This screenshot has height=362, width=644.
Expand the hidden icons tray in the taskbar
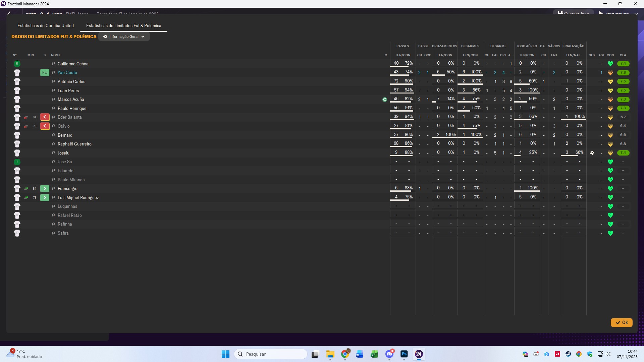[525, 354]
